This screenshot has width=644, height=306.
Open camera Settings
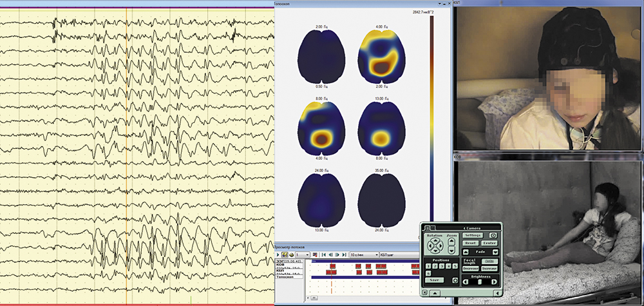tap(473, 235)
